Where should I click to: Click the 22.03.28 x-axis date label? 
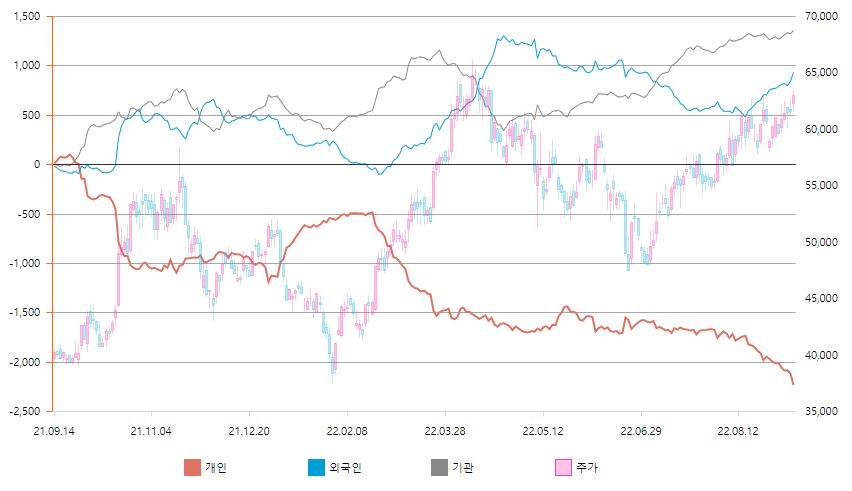tap(444, 431)
